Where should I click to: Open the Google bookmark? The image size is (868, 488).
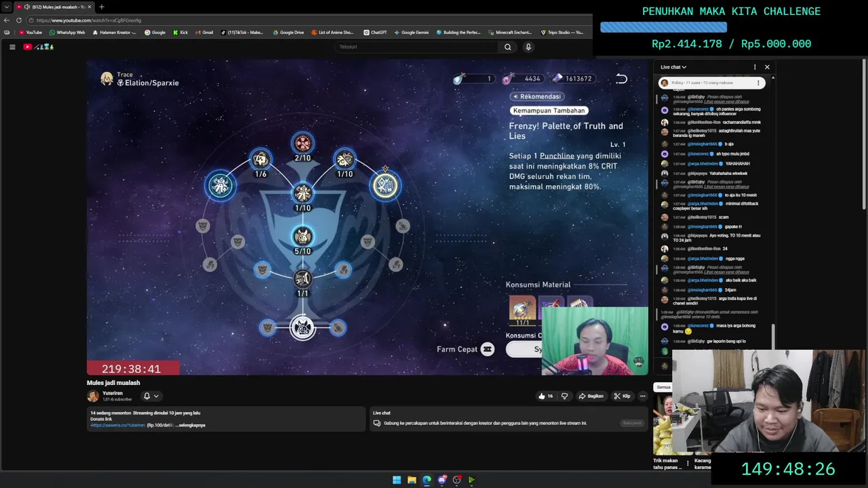155,33
